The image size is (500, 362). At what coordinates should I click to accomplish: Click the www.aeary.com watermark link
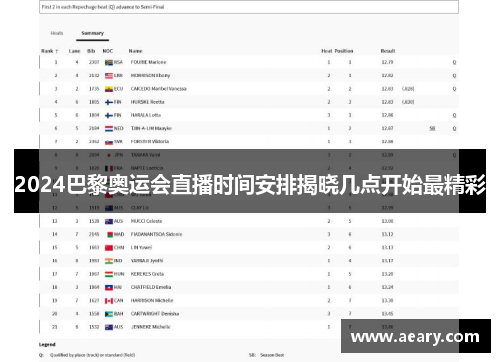click(415, 337)
